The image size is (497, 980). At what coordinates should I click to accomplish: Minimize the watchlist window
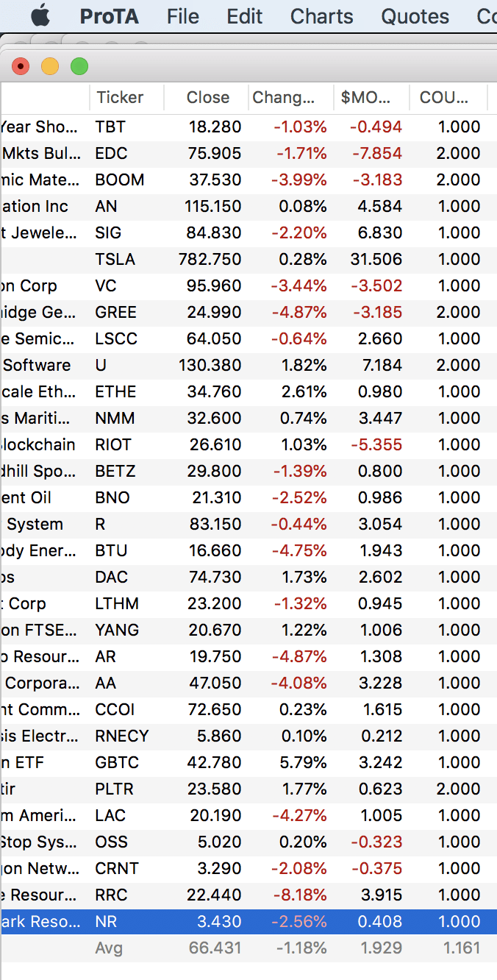(x=50, y=67)
